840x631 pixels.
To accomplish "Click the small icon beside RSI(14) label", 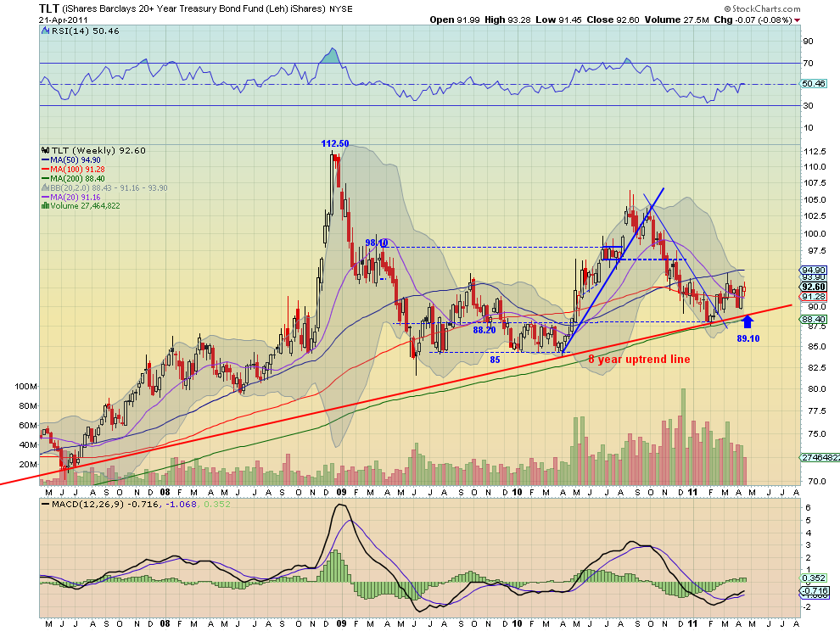I will click(46, 31).
